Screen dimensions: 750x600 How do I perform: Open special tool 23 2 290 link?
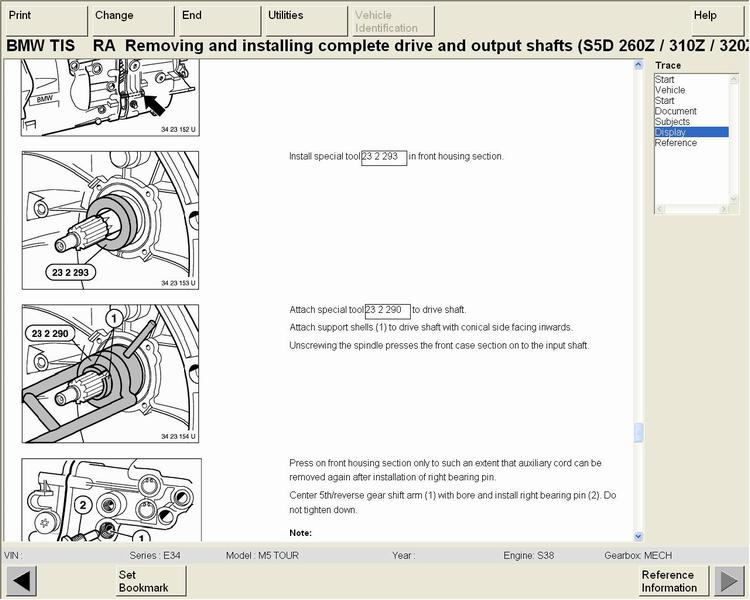point(388,310)
